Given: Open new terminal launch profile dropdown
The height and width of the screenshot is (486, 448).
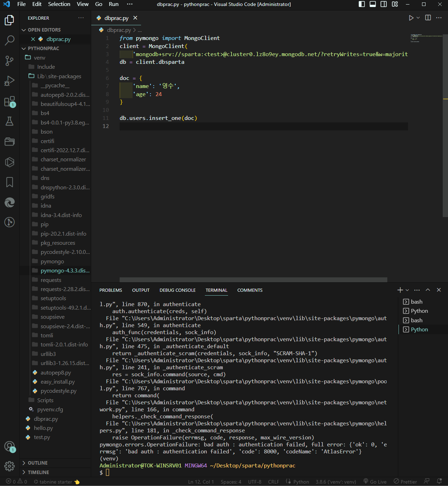Looking at the screenshot, I should [407, 290].
